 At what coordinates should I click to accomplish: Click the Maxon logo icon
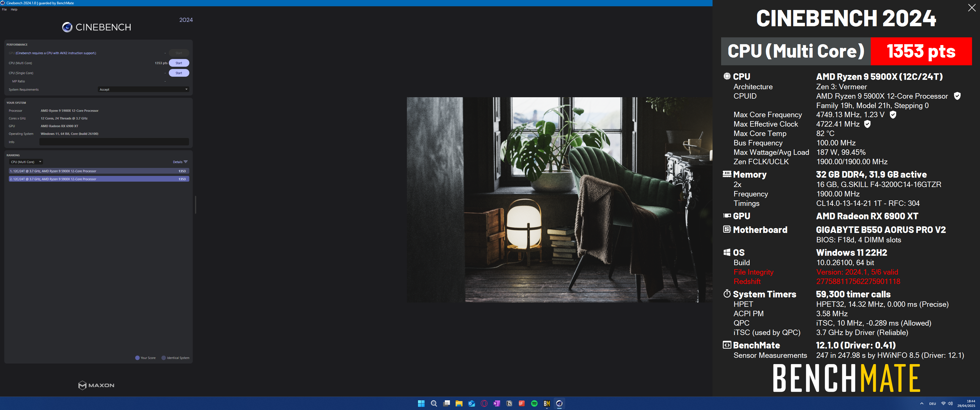tap(82, 385)
